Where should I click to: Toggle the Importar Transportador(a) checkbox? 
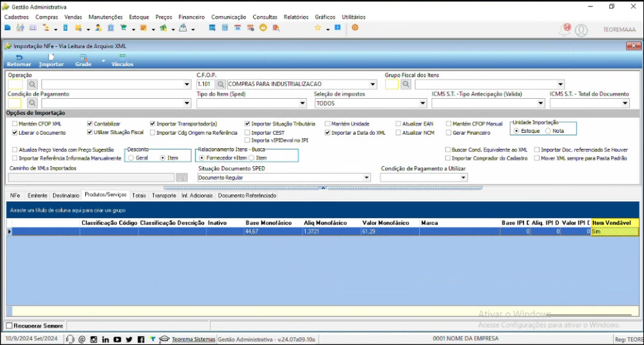[x=153, y=124]
